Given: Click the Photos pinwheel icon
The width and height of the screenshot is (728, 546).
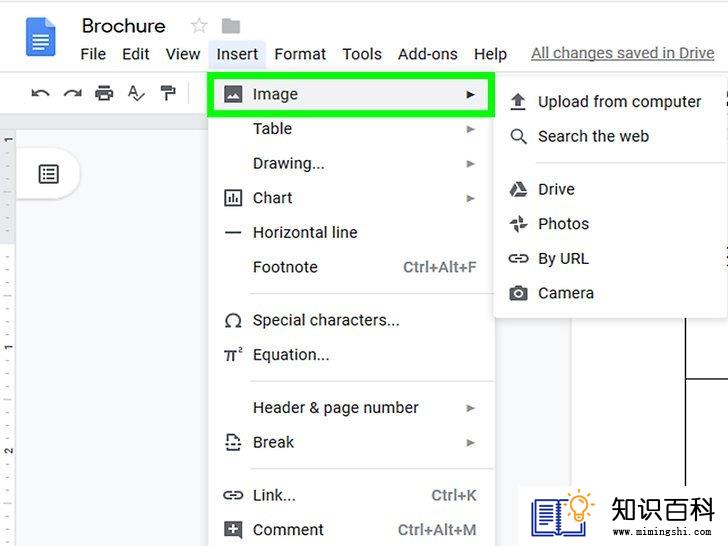Looking at the screenshot, I should click(518, 224).
